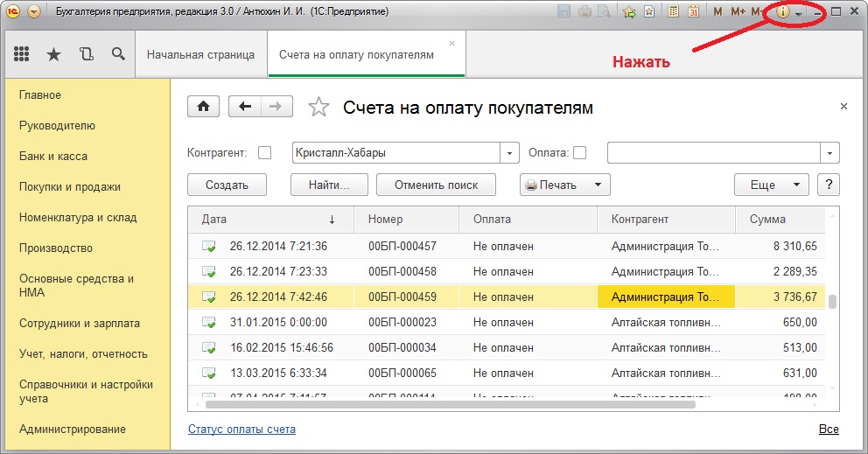This screenshot has height=454, width=868.
Task: Click the star with green arrow icon
Action: (x=629, y=11)
